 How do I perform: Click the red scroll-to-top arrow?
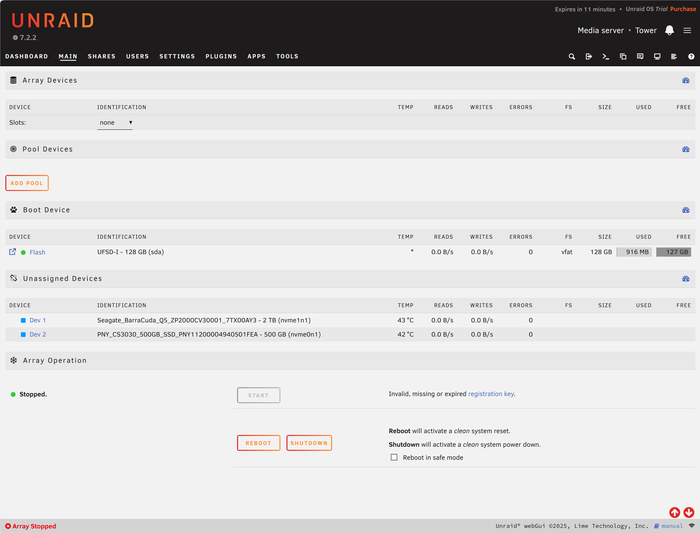pyautogui.click(x=675, y=513)
